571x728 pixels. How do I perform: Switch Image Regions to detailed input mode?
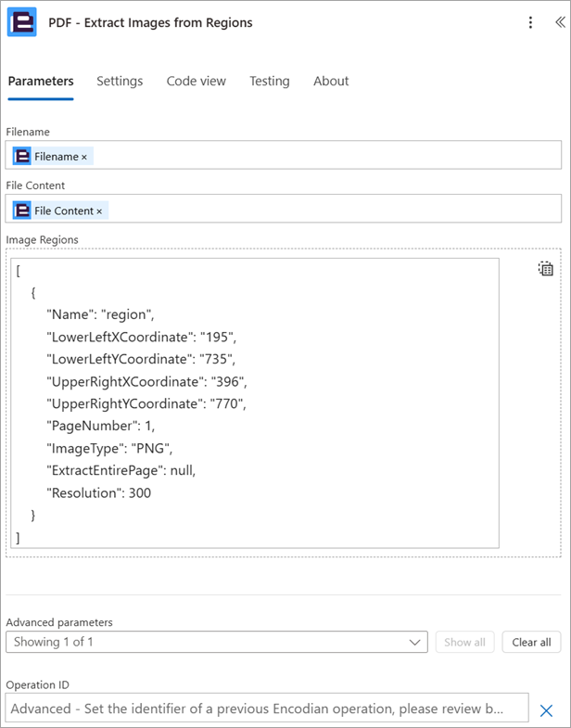click(x=545, y=268)
